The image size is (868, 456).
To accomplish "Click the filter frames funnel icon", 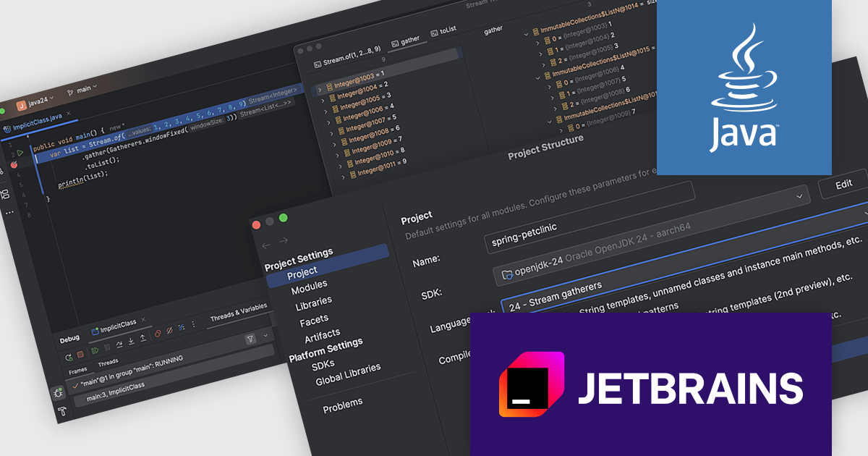I will coord(250,339).
